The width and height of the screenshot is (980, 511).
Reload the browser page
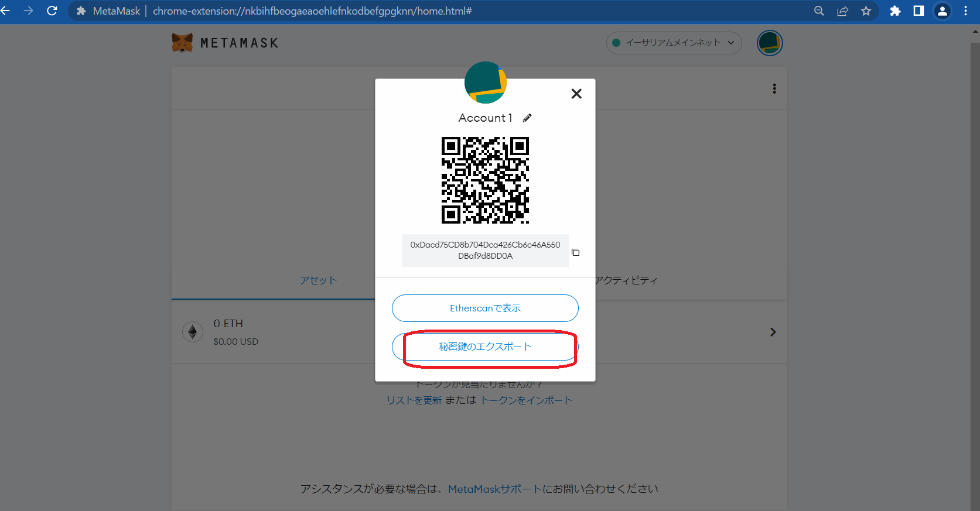52,11
